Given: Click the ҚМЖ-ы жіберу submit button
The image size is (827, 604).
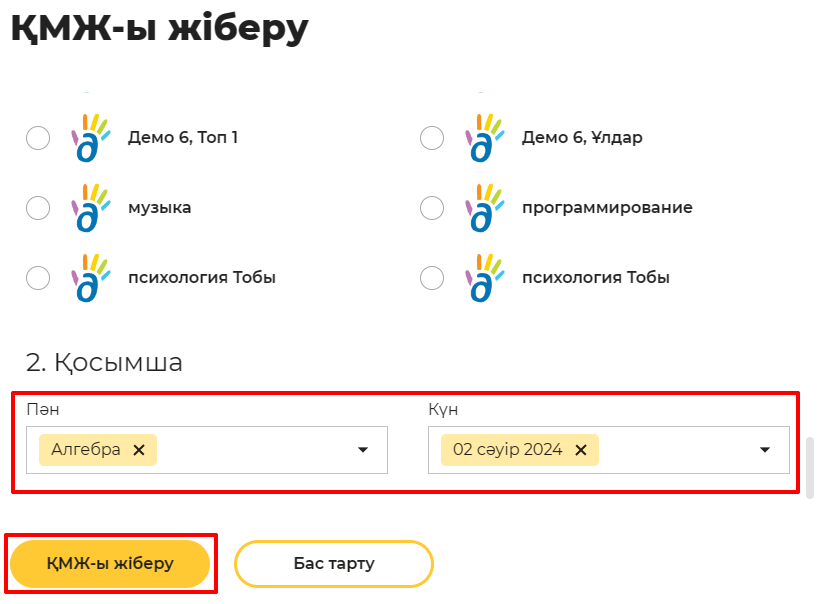Looking at the screenshot, I should click(110, 564).
